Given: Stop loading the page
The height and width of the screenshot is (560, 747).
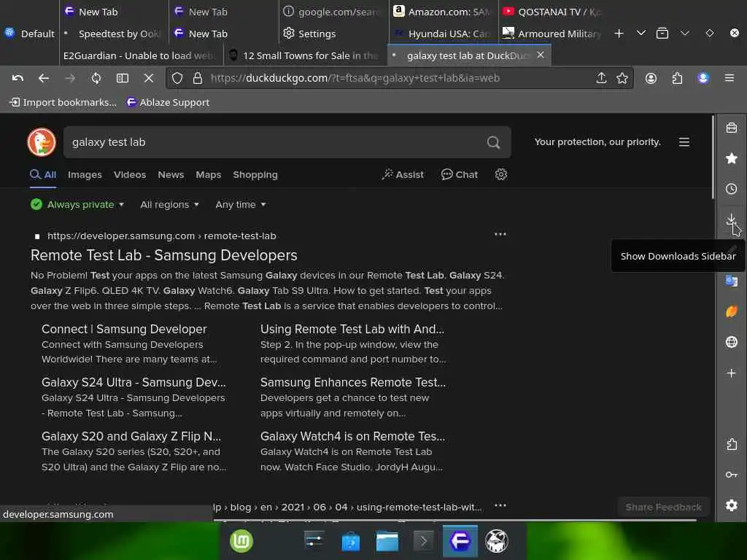Looking at the screenshot, I should 149,78.
